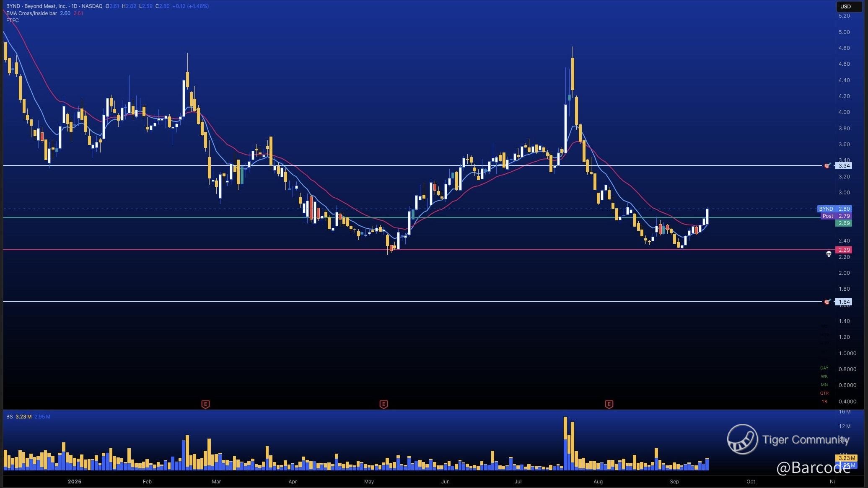Viewport: 868px width, 488px height.
Task: Click the May earnings E marker
Action: click(x=383, y=404)
